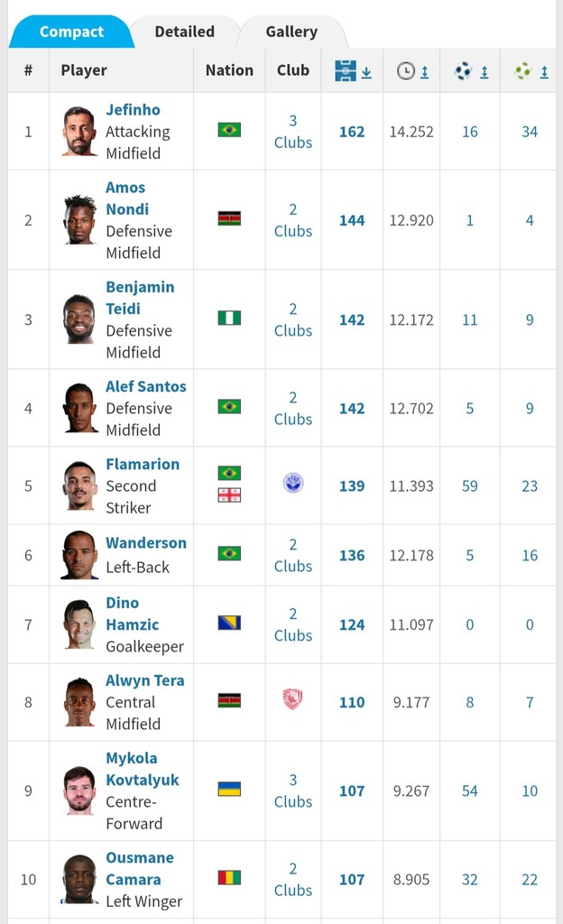The width and height of the screenshot is (563, 924).
Task: Click Dino Hamzic's Bosnia flag icon
Action: point(229,623)
